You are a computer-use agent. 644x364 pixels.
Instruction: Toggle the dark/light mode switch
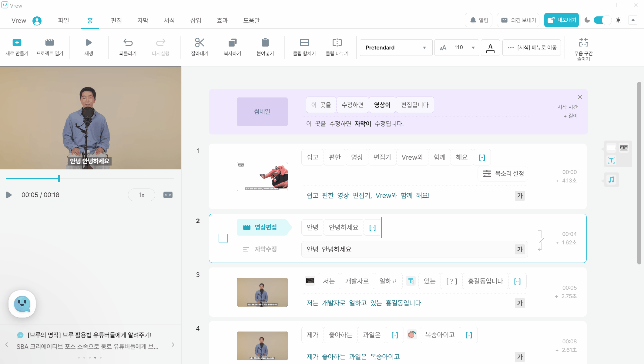602,20
